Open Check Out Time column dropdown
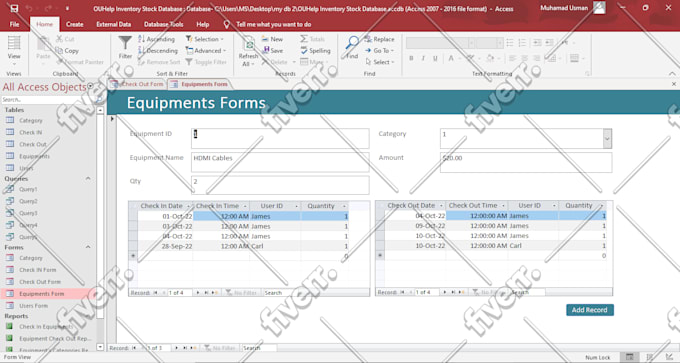 (503, 206)
